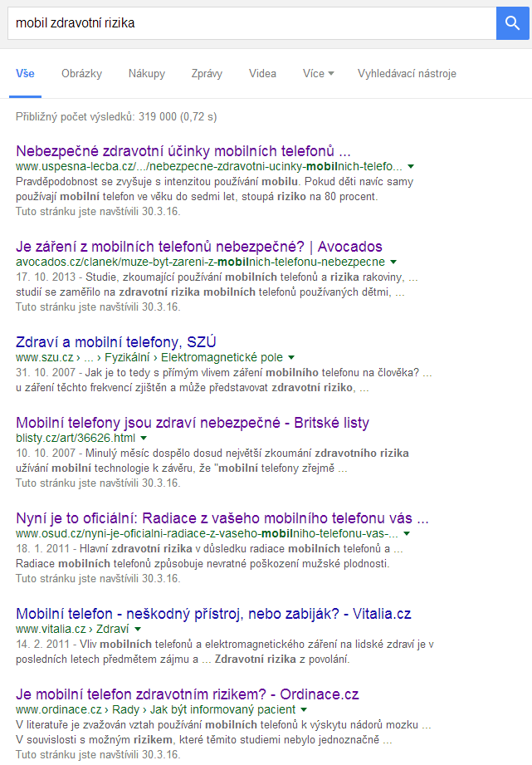
Task: Open Vyhledávací nástroje
Action: pos(407,74)
